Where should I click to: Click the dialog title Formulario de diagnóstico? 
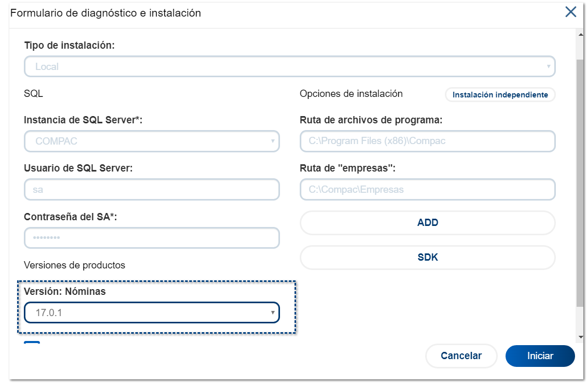[x=106, y=13]
